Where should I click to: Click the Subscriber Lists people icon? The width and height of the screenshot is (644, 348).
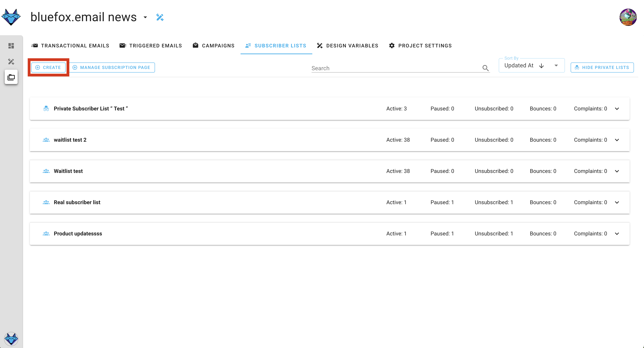coord(248,45)
